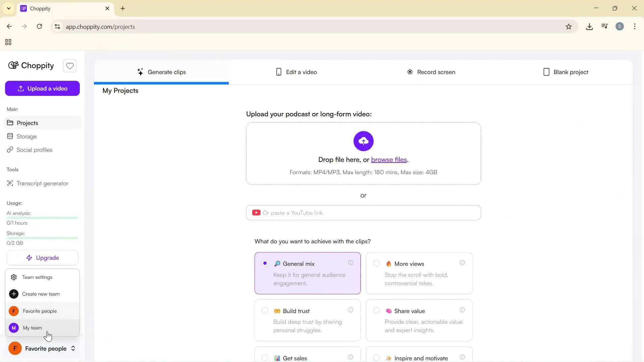Image resolution: width=644 pixels, height=362 pixels.
Task: Open Team settings via the gear icon
Action: click(x=13, y=277)
